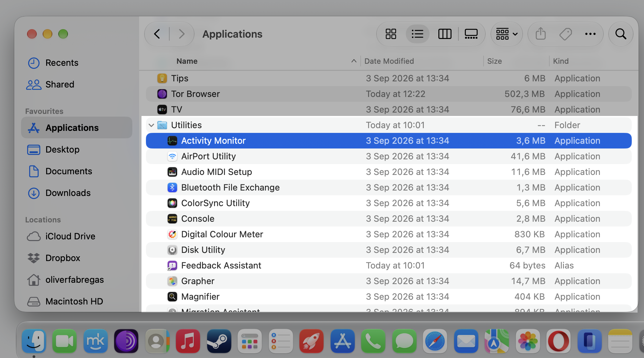The height and width of the screenshot is (358, 644).
Task: Sort by the Kind column header
Action: click(561, 61)
